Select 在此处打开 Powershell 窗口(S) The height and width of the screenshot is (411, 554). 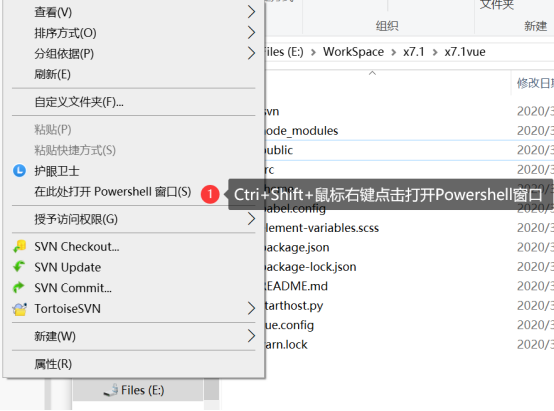[113, 192]
